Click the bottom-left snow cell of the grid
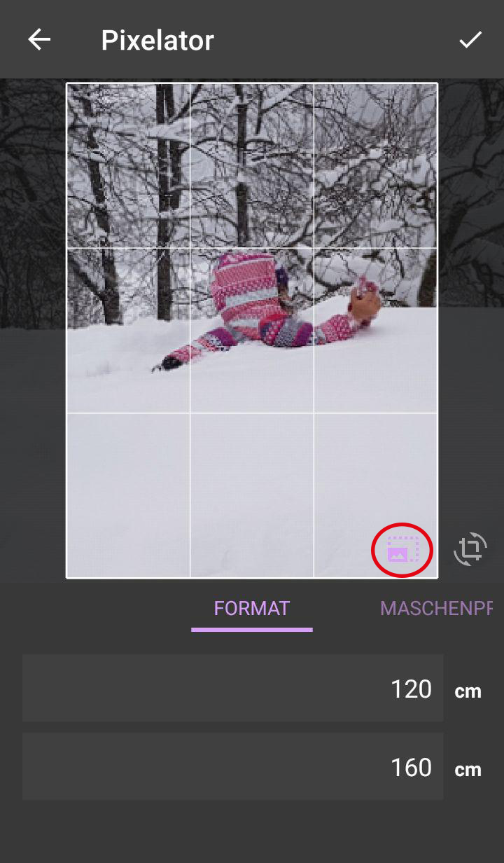The width and height of the screenshot is (504, 863). click(128, 495)
